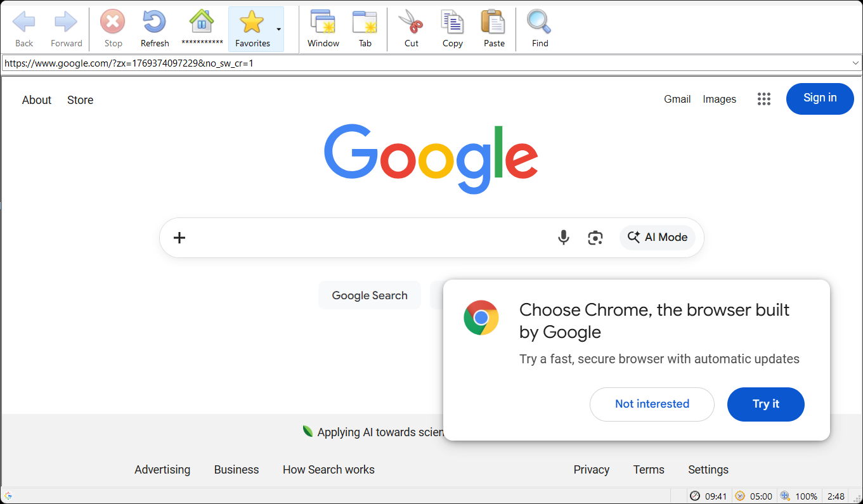Copy content with the Copy toolbar icon
Viewport: 863px width, 504px height.
pyautogui.click(x=452, y=21)
